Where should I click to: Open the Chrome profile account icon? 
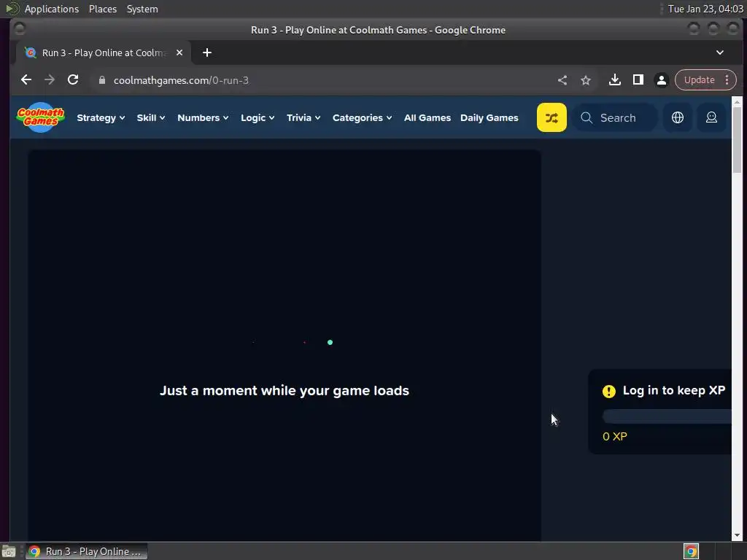point(661,80)
